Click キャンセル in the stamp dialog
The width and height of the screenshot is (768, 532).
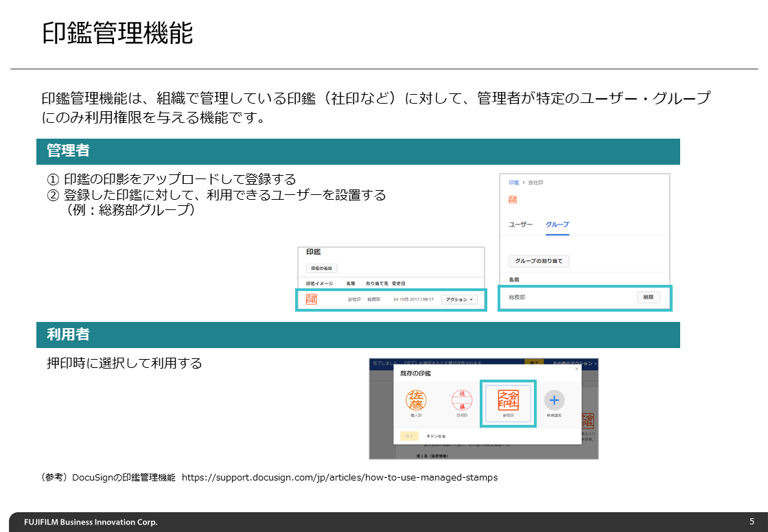pos(436,436)
